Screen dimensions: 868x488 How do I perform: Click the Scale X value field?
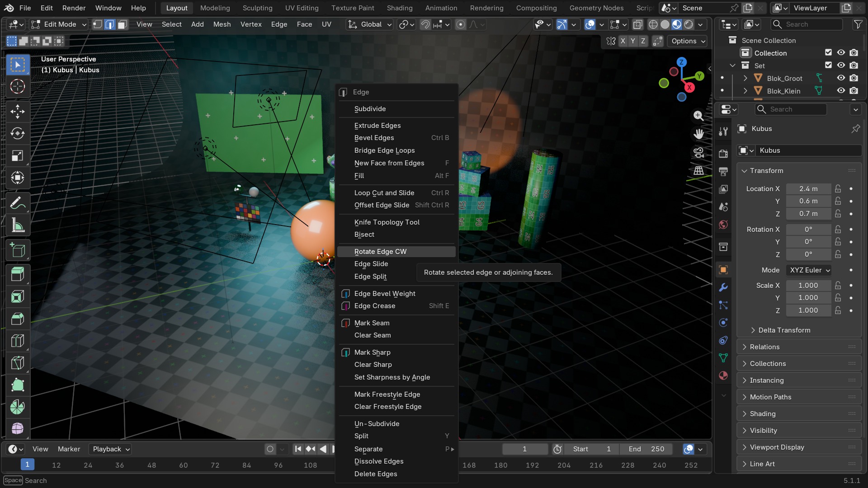tap(808, 286)
